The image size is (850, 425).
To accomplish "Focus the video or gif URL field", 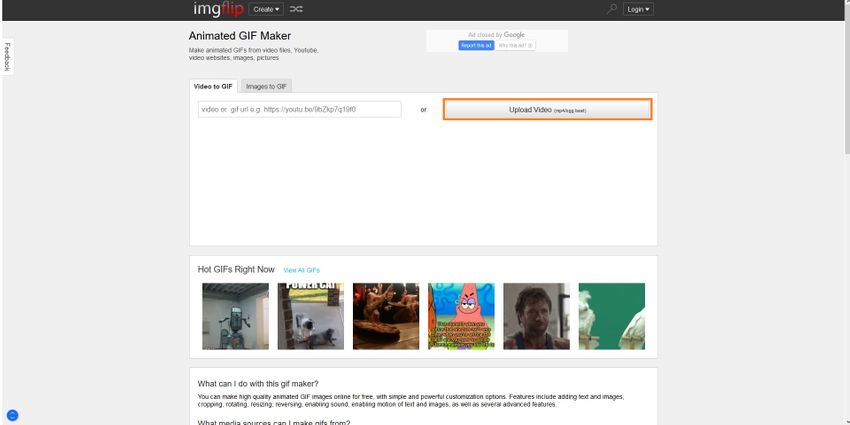I will [300, 110].
